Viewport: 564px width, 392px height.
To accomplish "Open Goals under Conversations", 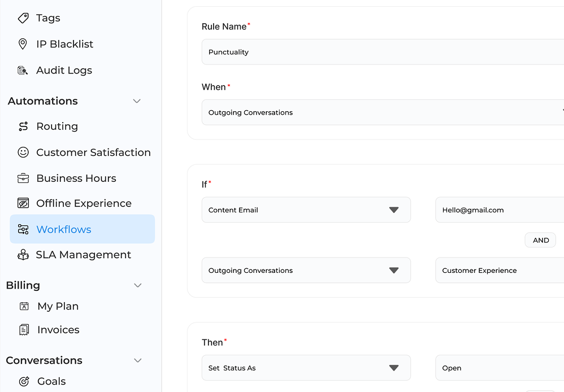I will coord(51,381).
